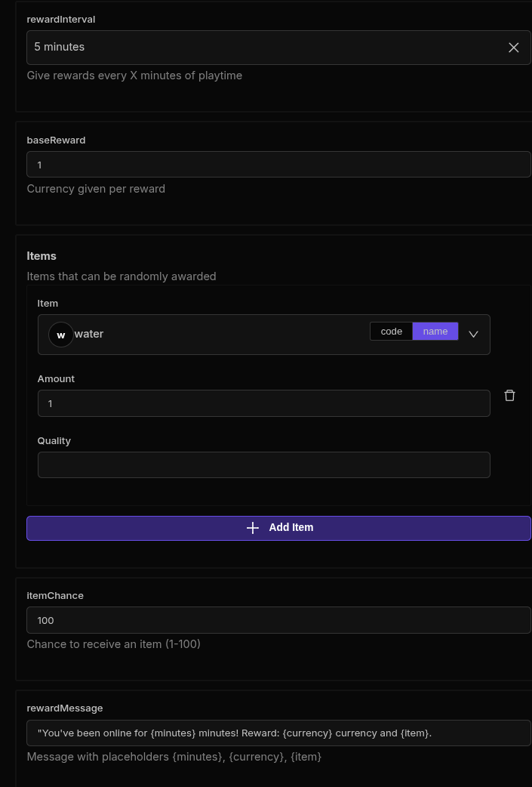
Task: Click the 'Give rewards every X minutes' description
Action: click(x=134, y=76)
